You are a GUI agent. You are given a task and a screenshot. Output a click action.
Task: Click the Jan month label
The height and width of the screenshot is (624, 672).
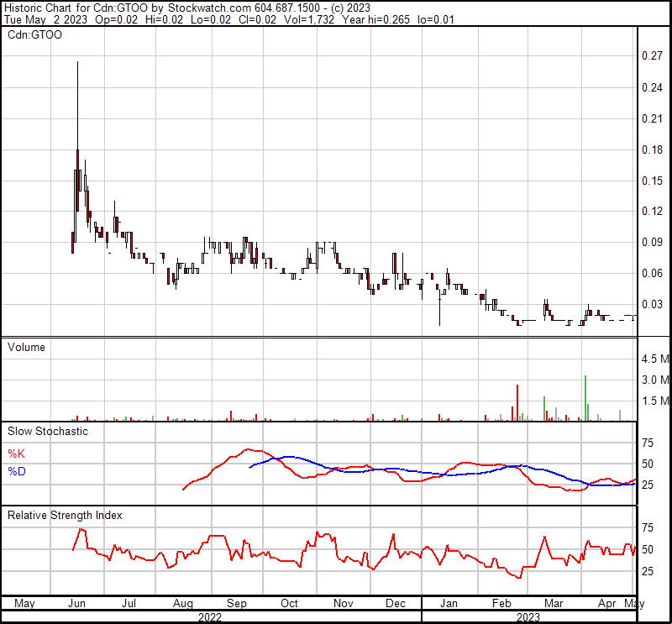pyautogui.click(x=449, y=604)
